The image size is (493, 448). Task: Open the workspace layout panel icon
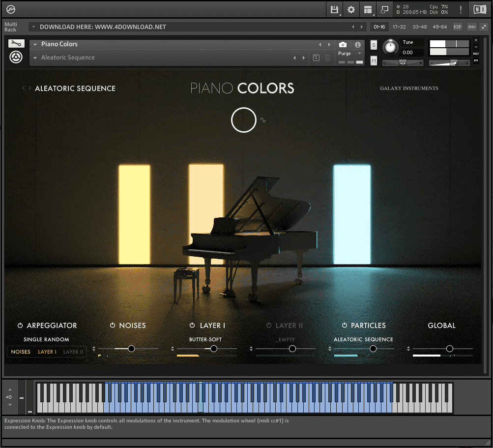[x=368, y=9]
